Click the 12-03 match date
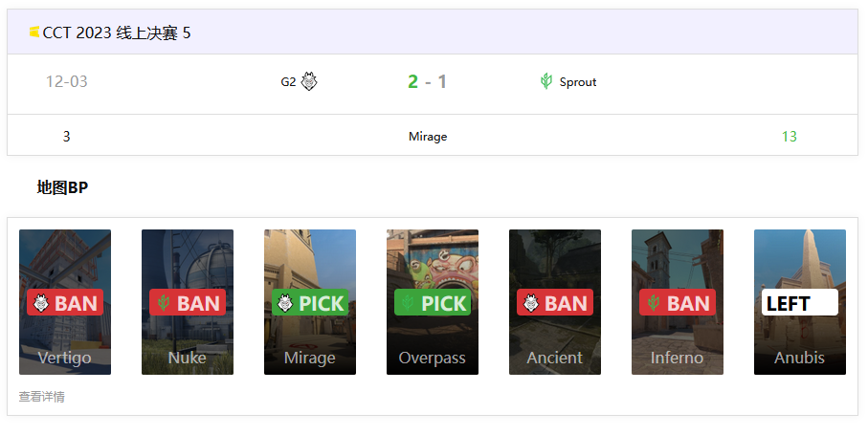868x435 pixels. coord(66,82)
